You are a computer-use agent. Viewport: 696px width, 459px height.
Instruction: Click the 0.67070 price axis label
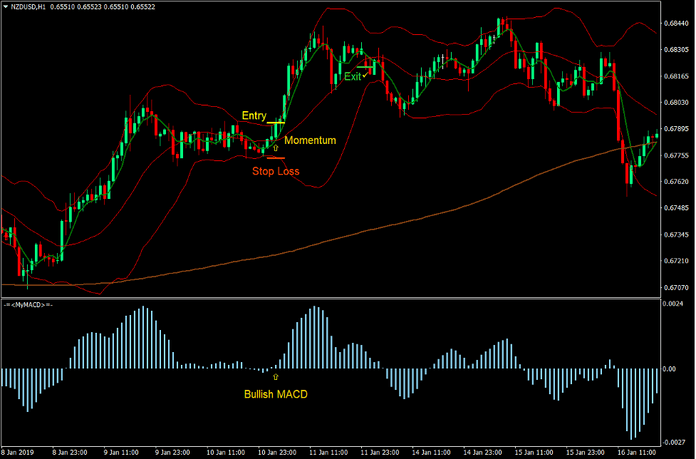[676, 288]
